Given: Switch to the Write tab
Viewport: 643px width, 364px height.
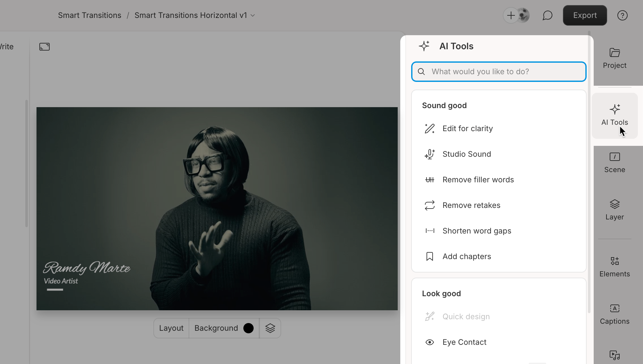Looking at the screenshot, I should coord(6,47).
